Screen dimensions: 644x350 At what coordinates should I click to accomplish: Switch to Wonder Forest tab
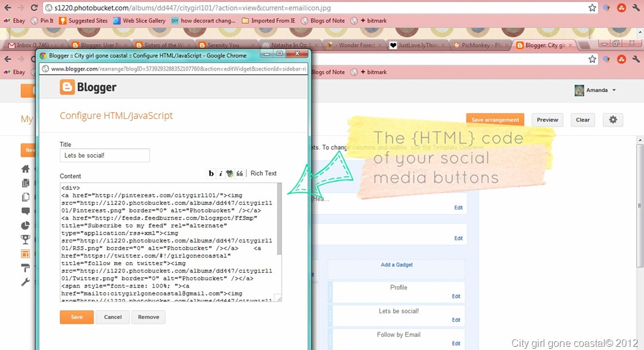pos(353,45)
